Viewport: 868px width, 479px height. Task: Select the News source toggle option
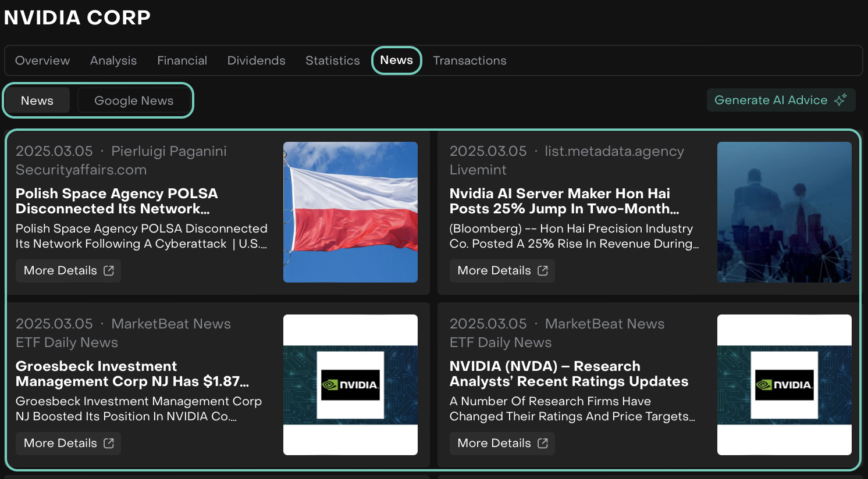[37, 101]
